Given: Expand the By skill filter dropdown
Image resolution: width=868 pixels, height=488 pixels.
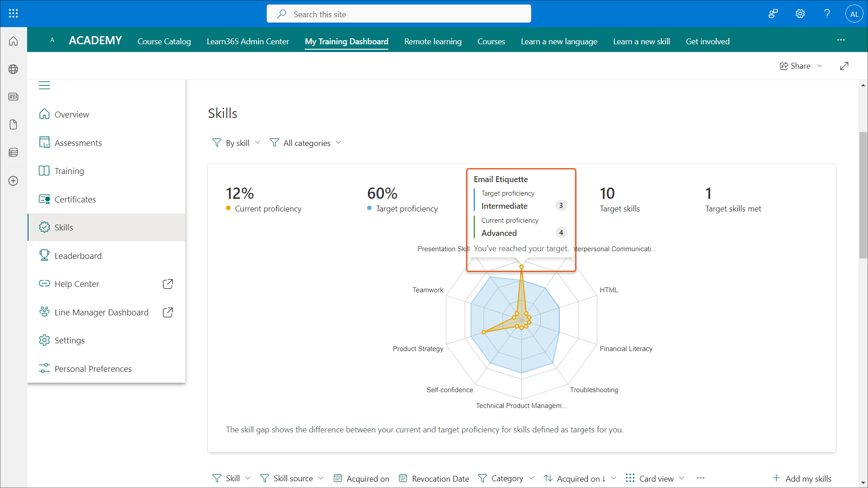Looking at the screenshot, I should tap(236, 143).
